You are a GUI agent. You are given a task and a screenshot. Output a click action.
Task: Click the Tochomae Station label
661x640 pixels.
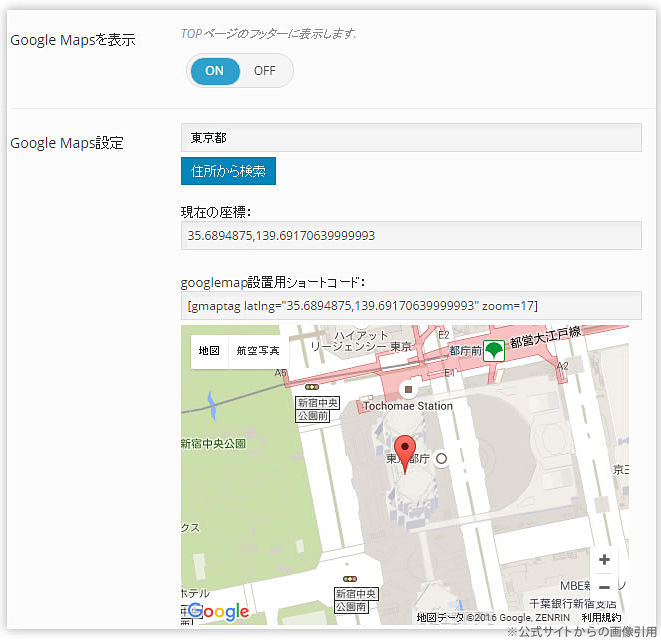click(408, 406)
